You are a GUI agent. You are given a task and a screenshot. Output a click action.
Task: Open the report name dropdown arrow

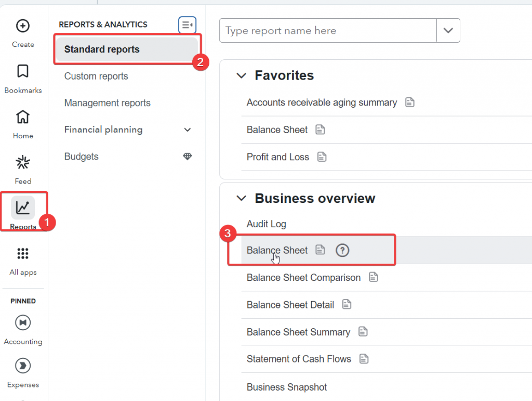coord(448,31)
